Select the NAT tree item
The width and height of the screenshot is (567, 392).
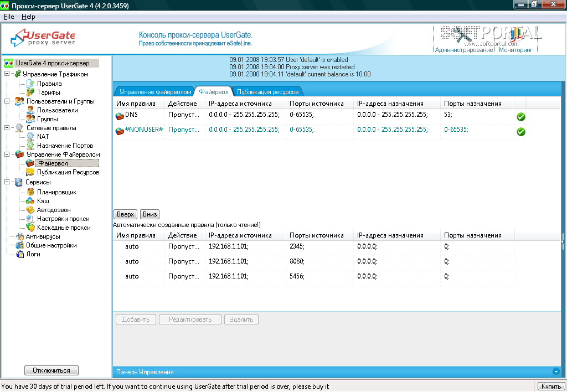43,136
